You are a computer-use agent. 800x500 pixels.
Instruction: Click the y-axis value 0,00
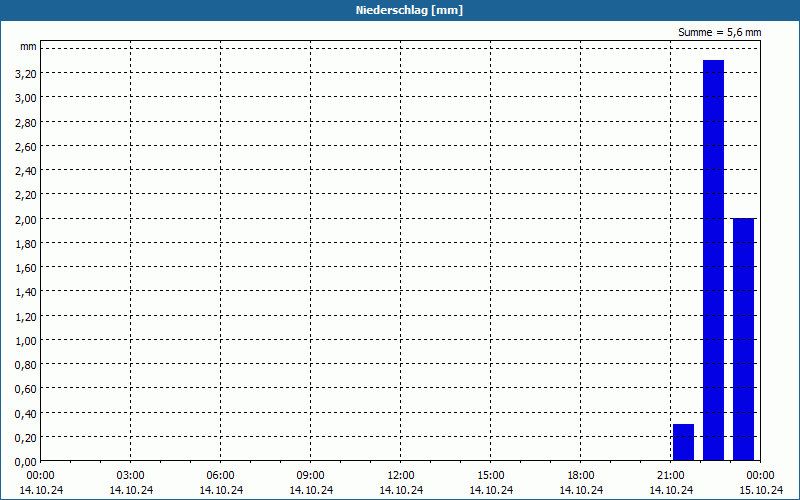pyautogui.click(x=26, y=462)
